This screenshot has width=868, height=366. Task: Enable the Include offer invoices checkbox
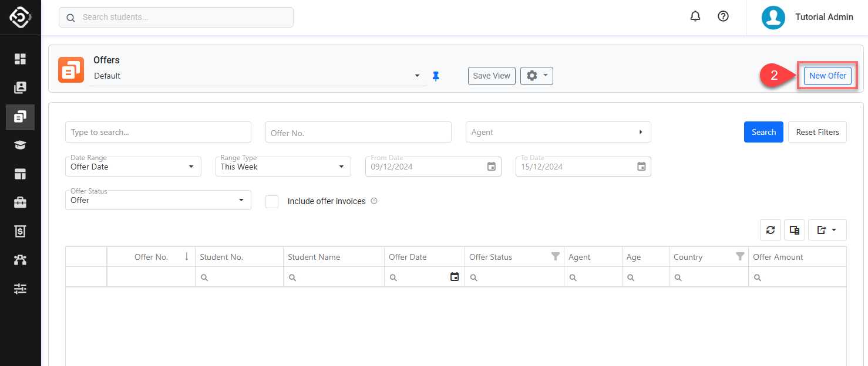click(272, 202)
